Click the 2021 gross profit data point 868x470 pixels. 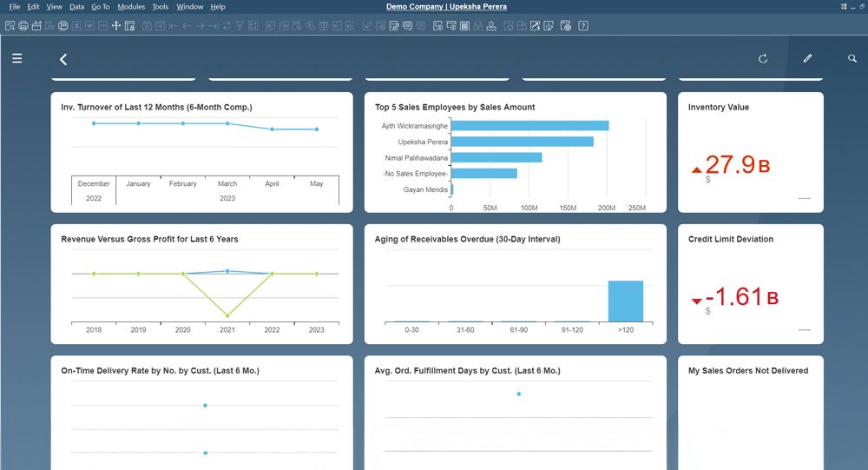(227, 315)
